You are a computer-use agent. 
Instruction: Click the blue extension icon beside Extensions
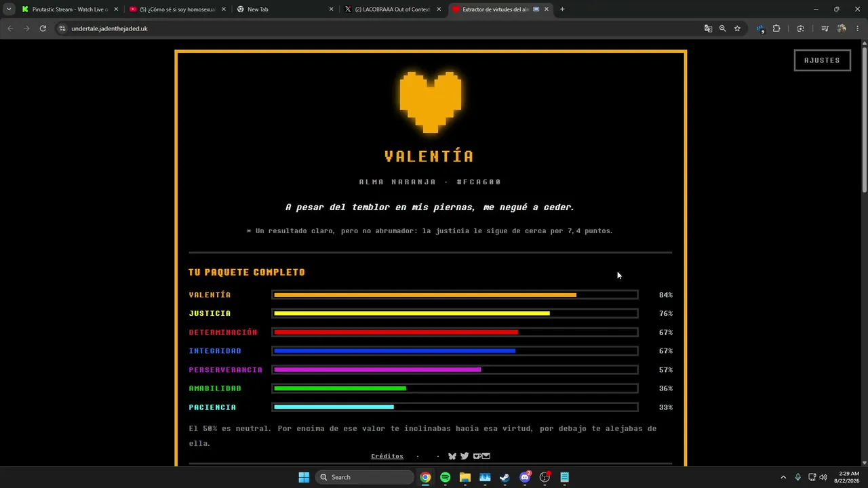(x=760, y=28)
